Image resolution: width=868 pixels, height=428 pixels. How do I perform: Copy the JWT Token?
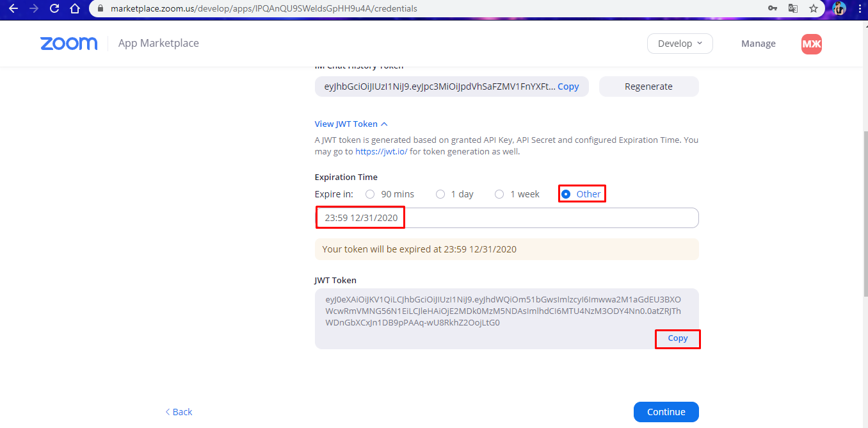(x=678, y=338)
